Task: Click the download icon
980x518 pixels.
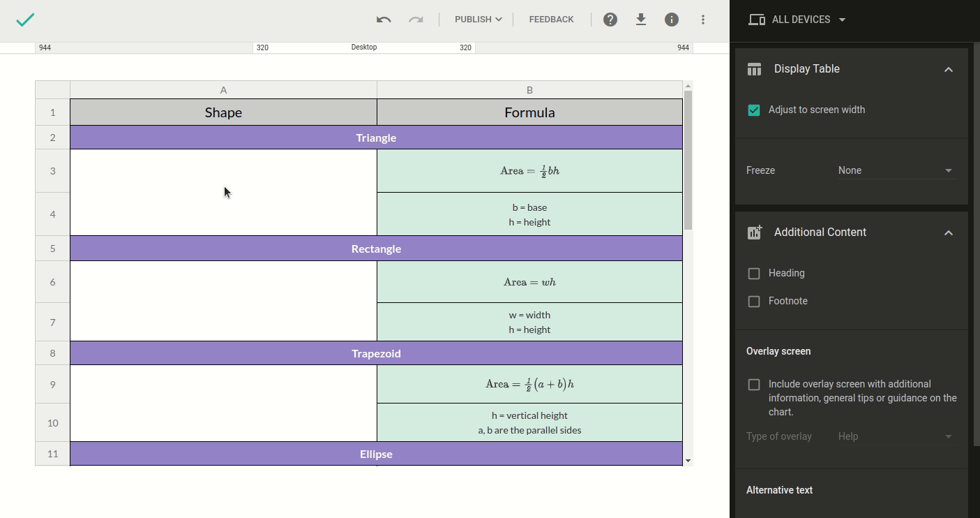Action: tap(641, 20)
